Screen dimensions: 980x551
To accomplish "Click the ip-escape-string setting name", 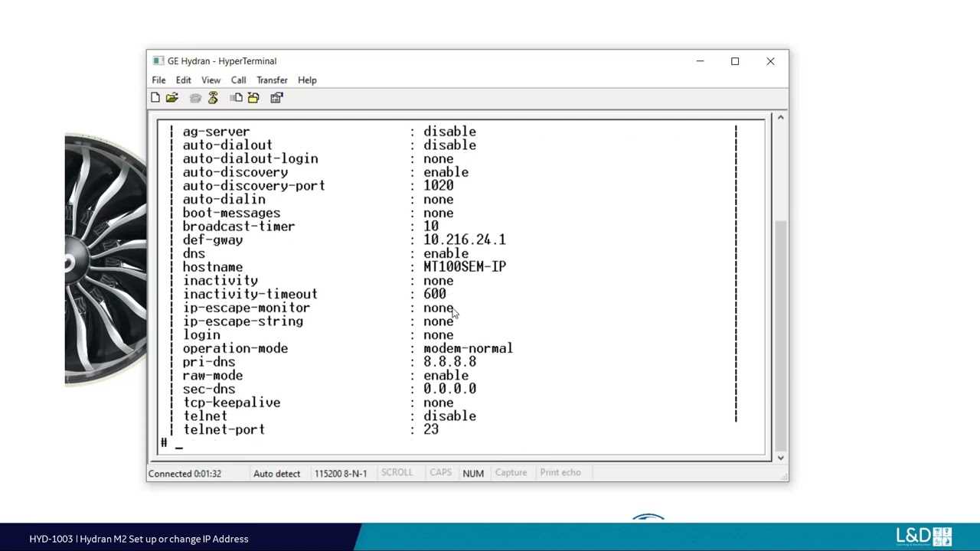I will pyautogui.click(x=243, y=321).
